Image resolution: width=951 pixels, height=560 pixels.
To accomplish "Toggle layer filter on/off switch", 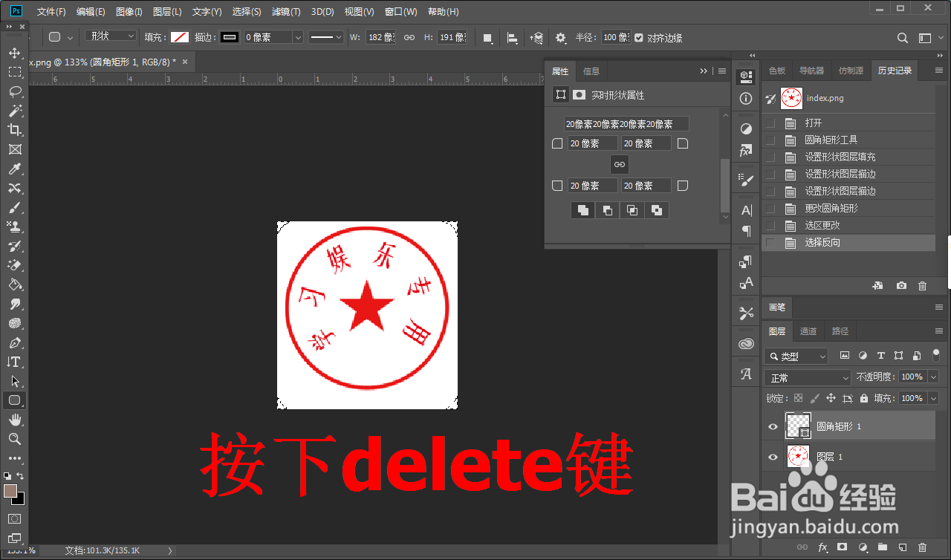I will tap(935, 355).
